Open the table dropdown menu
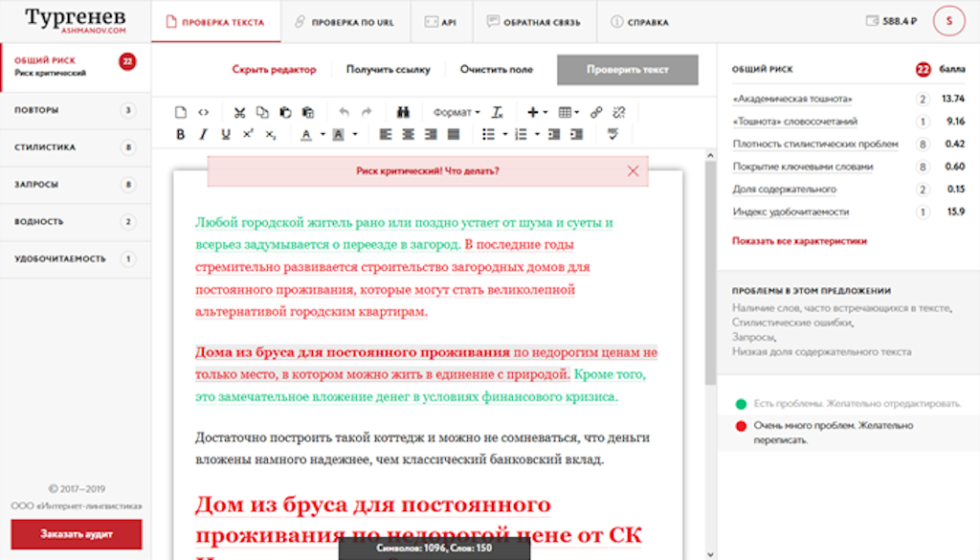This screenshot has width=980, height=560. click(x=568, y=113)
